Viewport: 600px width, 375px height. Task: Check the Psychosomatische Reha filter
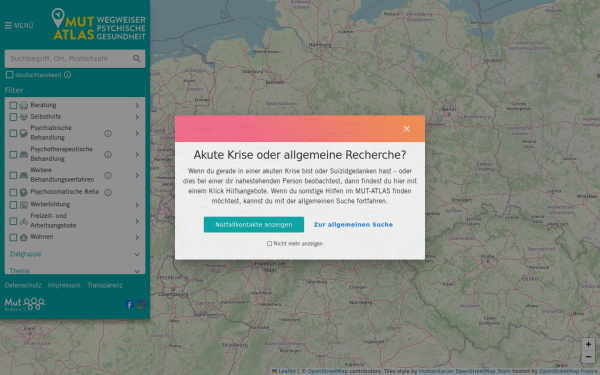13,192
